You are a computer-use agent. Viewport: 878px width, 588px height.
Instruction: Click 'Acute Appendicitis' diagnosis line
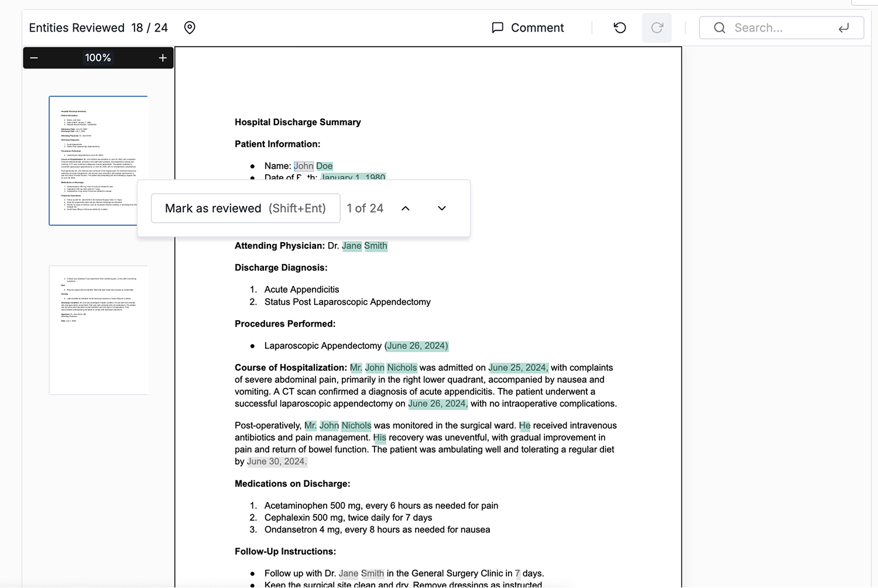pyautogui.click(x=301, y=290)
